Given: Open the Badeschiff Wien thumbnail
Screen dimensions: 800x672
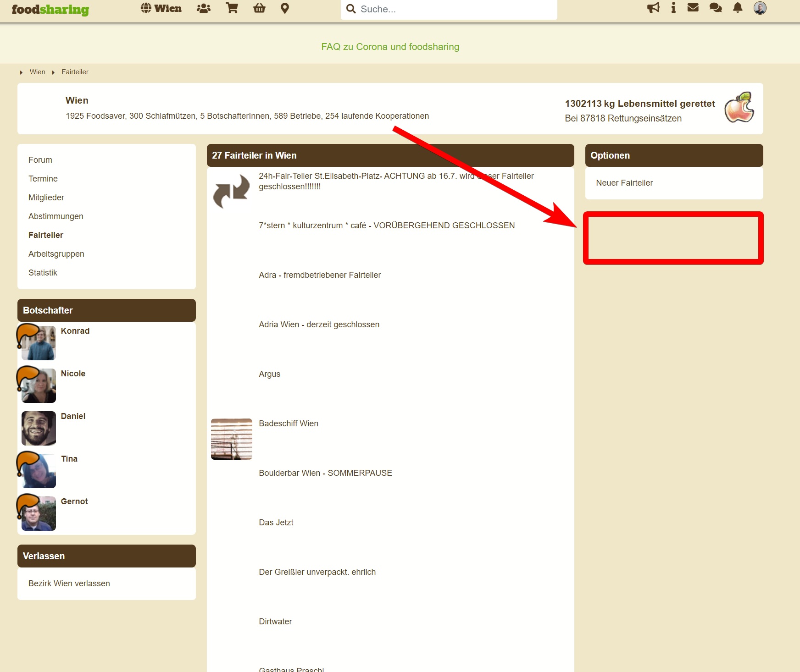Looking at the screenshot, I should pyautogui.click(x=232, y=439).
